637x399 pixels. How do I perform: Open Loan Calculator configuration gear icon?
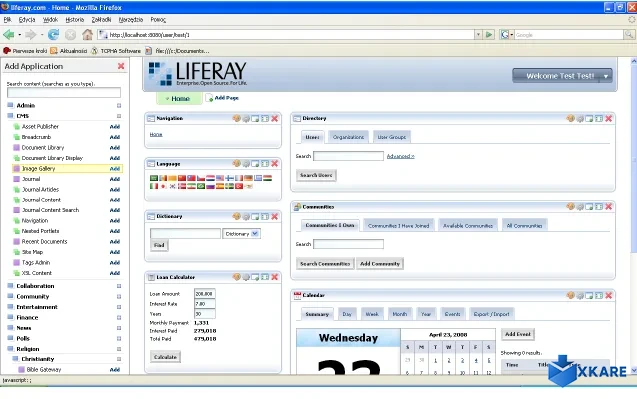(246, 278)
